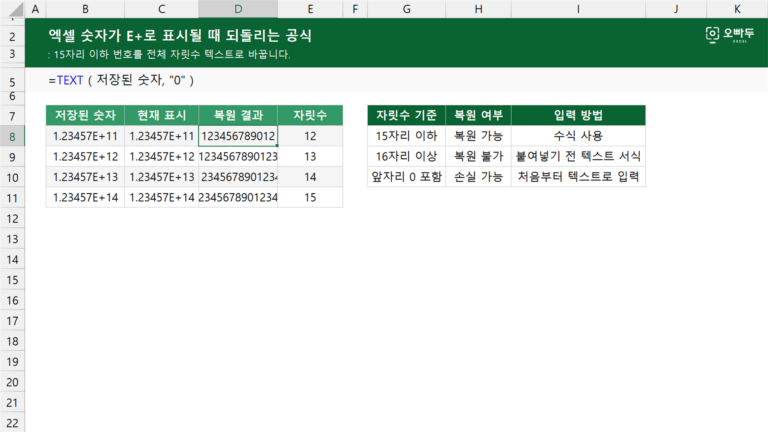This screenshot has height=432, width=768.
Task: Click the 오빠두 Excel logo
Action: point(730,34)
